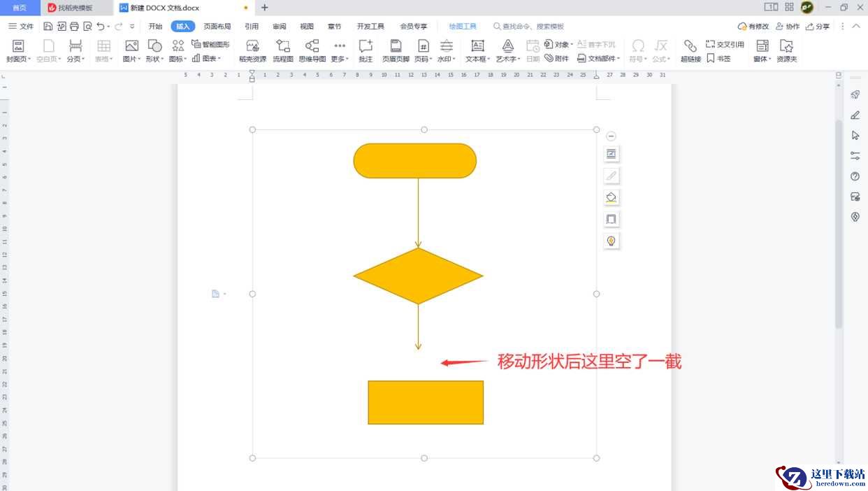Switch to the Review (审阅) tab
Screen dimensions: 868x491
pos(280,27)
